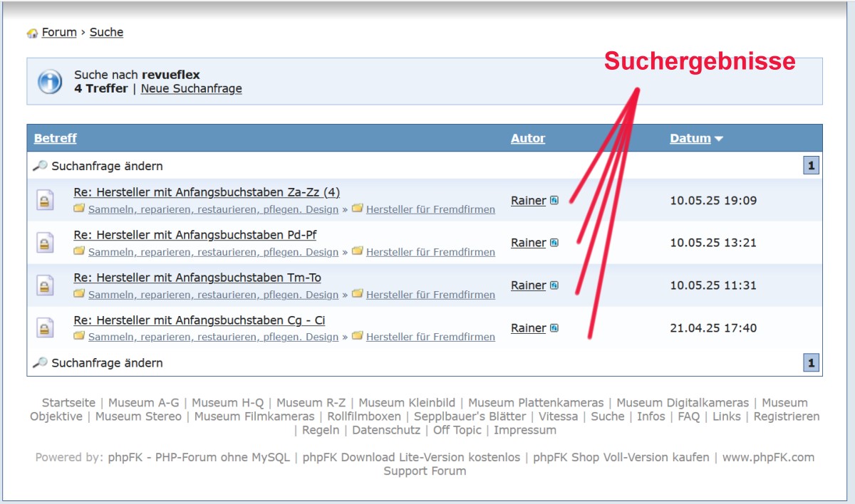Viewport: 855px width, 504px height.
Task: Click locked post icon for Cg - Ci result
Action: point(45,329)
